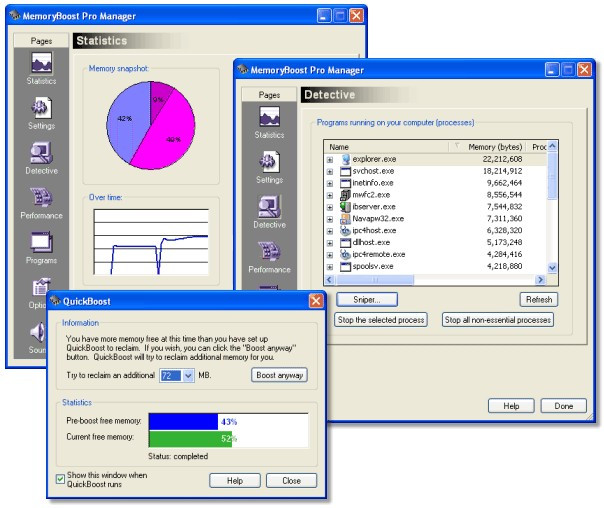Image resolution: width=604 pixels, height=508 pixels.
Task: Toggle Show this window when QuickBoost runs
Action: click(x=60, y=479)
